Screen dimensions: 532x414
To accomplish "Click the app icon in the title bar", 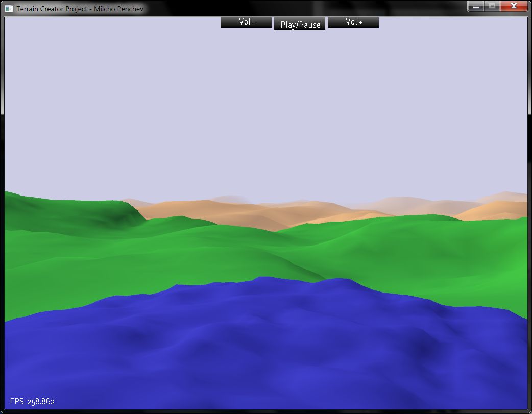I will coord(9,9).
